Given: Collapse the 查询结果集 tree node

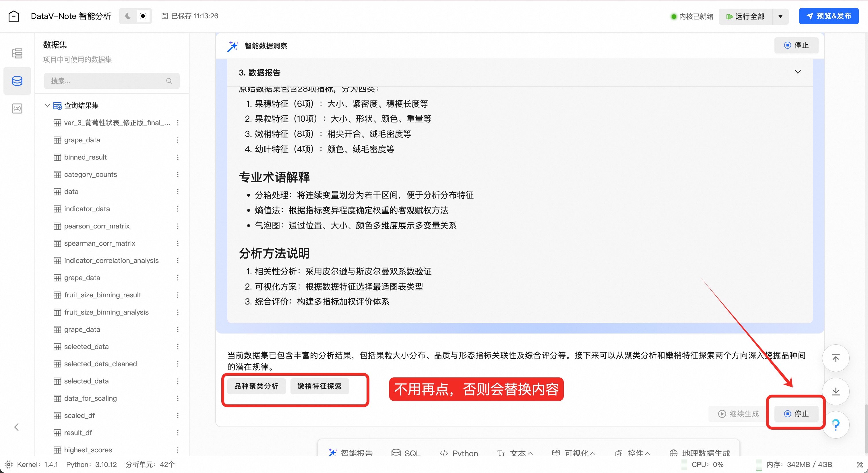Looking at the screenshot, I should tap(48, 105).
